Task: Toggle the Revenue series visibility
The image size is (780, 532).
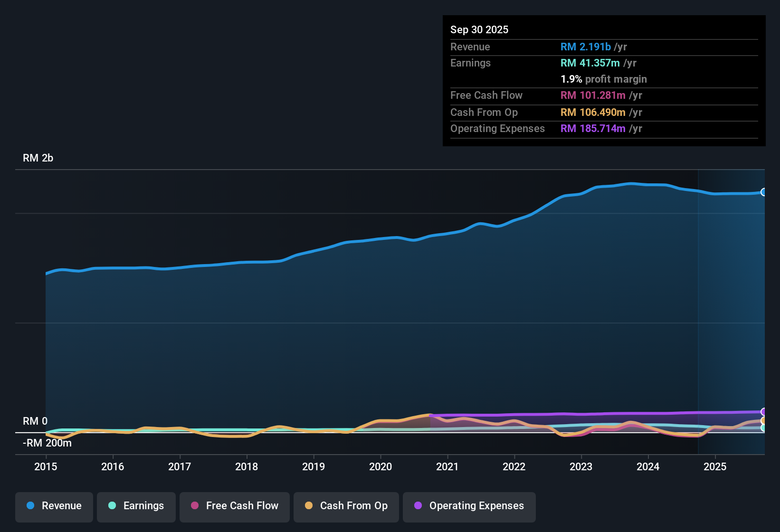Action: [x=54, y=506]
